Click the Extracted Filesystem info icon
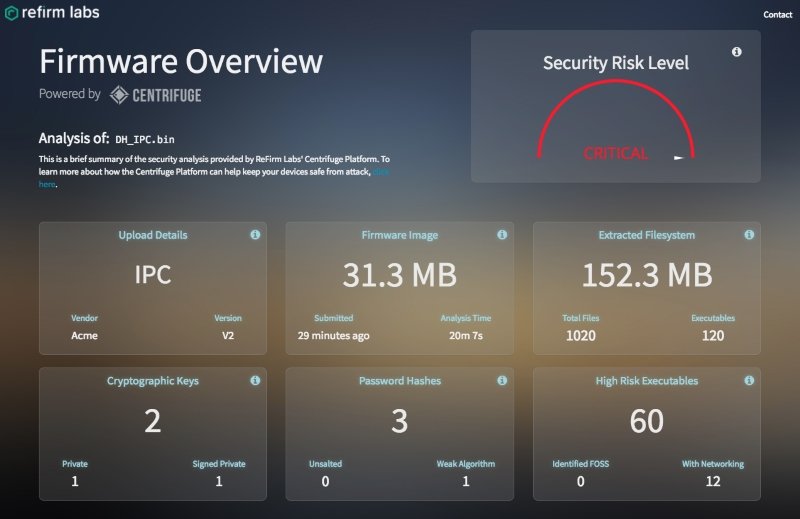 749,234
